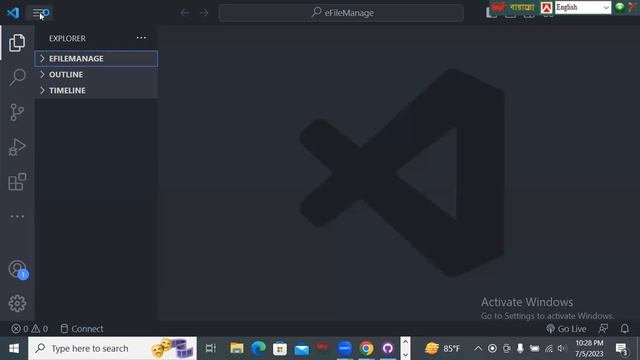Click the Connect status bar item
This screenshot has width=640, height=360.
82,329
